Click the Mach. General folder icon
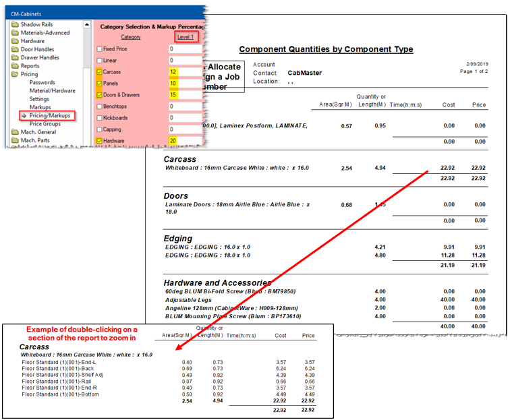The image size is (510, 420). coord(15,132)
